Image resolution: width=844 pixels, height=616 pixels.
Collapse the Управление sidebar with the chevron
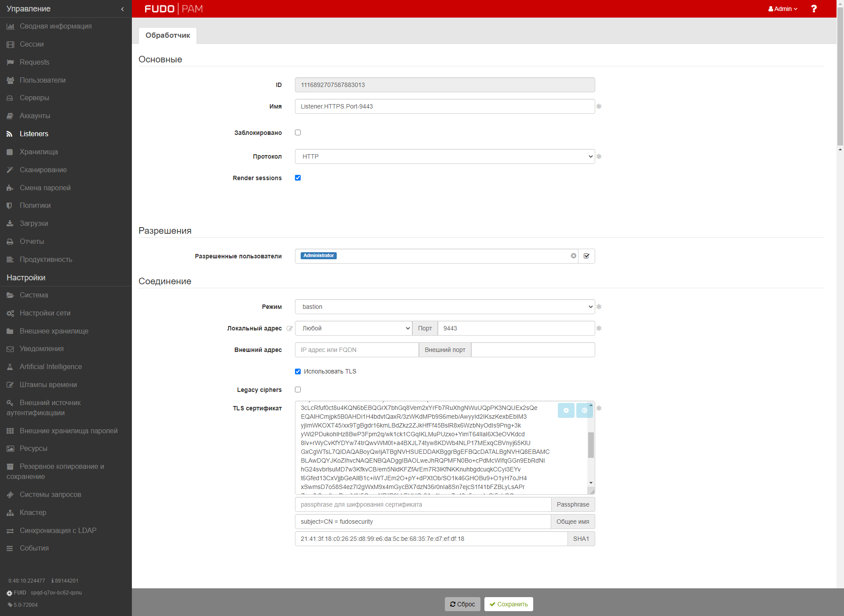pos(122,9)
